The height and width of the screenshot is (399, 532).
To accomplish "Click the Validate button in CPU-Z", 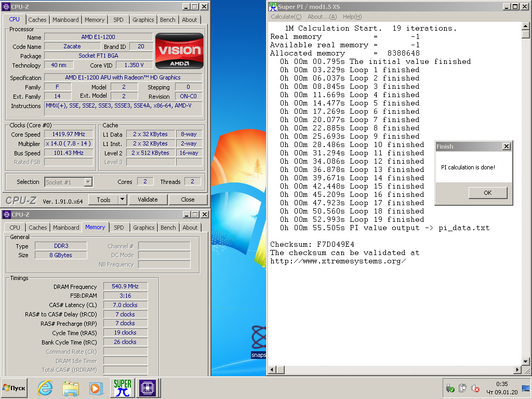I will [x=148, y=199].
